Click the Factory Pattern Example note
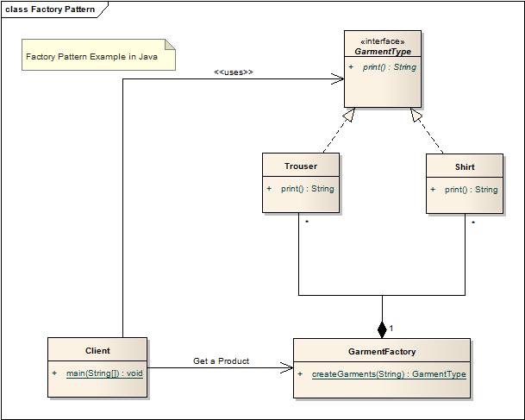The height and width of the screenshot is (420, 525). point(98,54)
